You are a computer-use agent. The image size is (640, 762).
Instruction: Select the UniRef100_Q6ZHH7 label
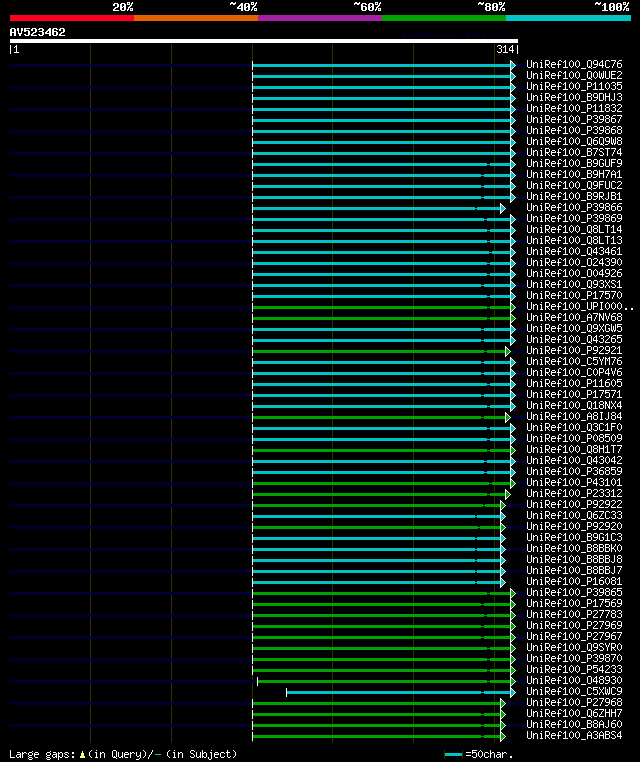click(x=574, y=713)
